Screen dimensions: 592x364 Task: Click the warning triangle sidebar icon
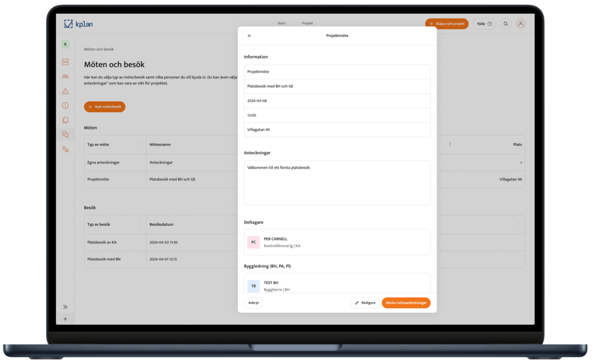tap(65, 91)
